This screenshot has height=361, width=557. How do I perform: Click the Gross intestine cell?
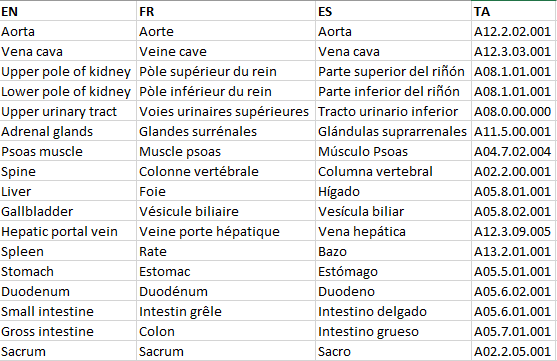pos(68,332)
